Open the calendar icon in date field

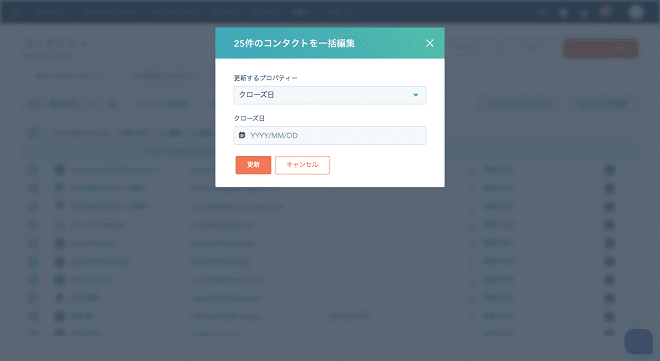[x=242, y=135]
